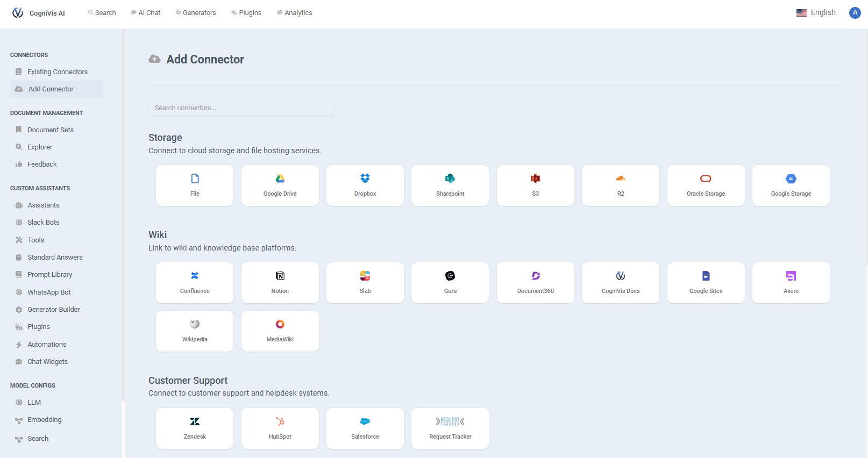Choose the Salesforce connector
Viewport: 868px width, 458px height.
[365, 428]
